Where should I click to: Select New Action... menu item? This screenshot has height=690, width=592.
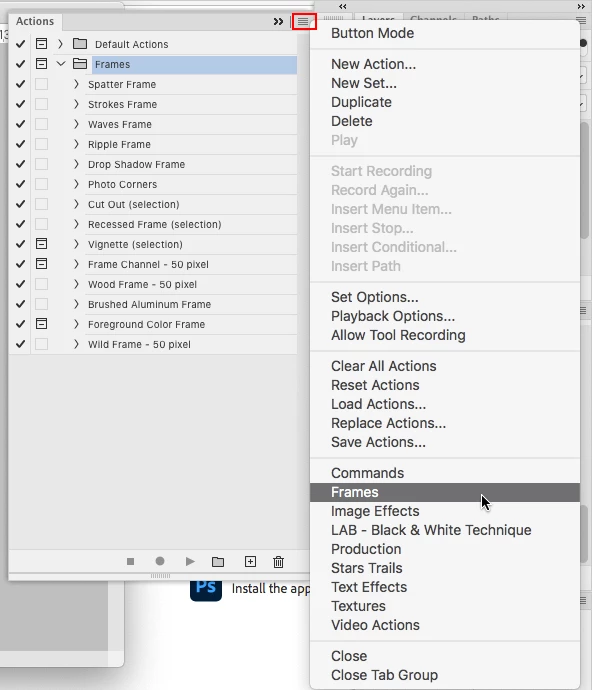445,64
